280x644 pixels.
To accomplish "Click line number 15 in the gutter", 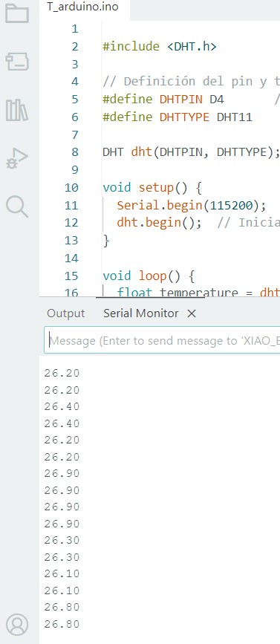I will [x=71, y=276].
